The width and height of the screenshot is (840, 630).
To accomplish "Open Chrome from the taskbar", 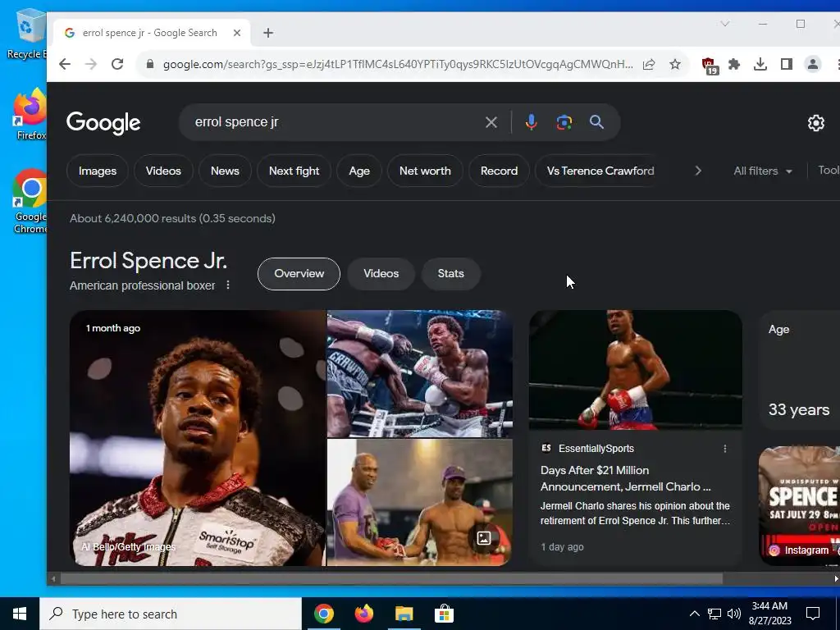I will tap(324, 614).
